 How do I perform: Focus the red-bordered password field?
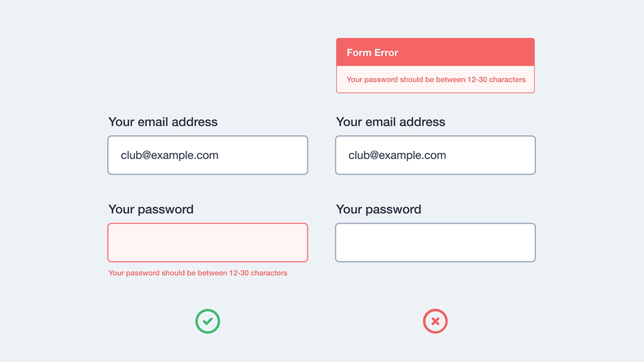pos(208,243)
